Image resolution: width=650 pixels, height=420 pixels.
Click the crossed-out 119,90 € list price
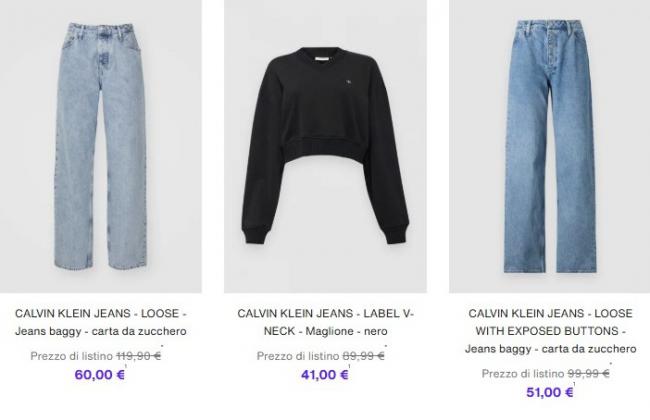[x=138, y=356]
